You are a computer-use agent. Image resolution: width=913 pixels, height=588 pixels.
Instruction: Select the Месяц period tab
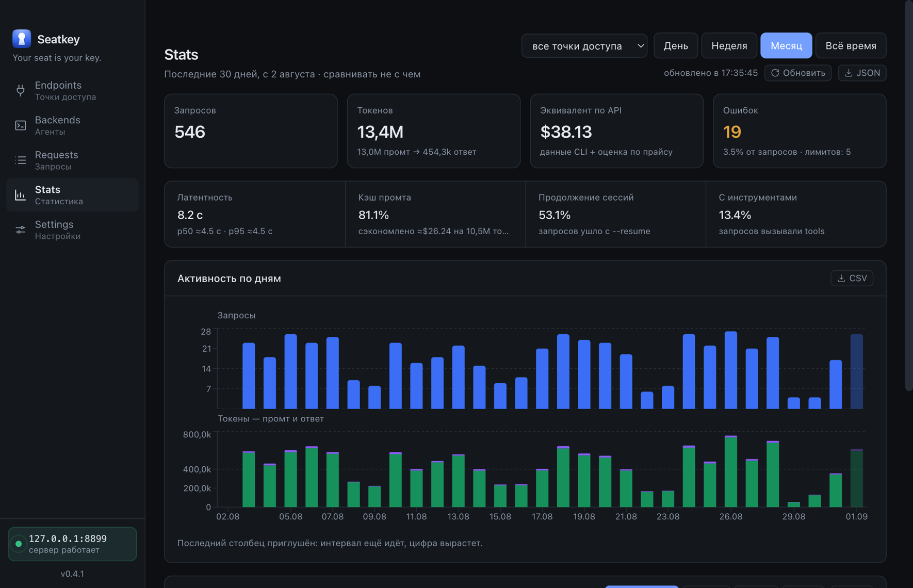pyautogui.click(x=786, y=46)
